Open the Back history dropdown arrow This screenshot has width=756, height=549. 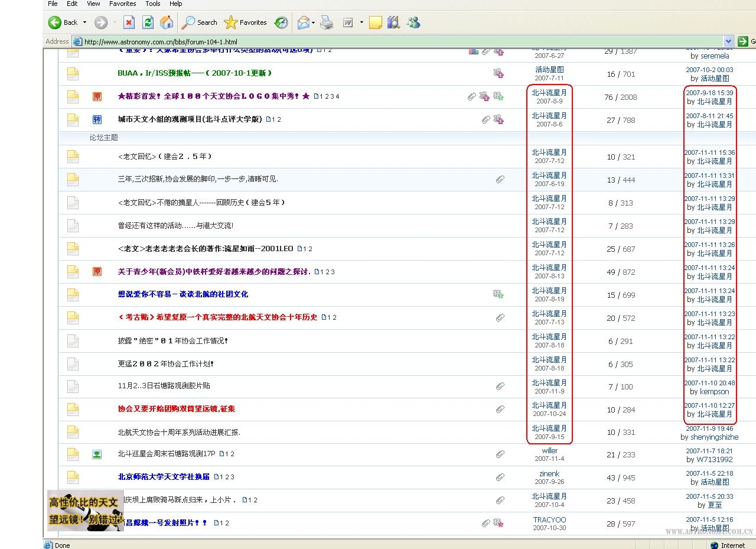coord(84,22)
